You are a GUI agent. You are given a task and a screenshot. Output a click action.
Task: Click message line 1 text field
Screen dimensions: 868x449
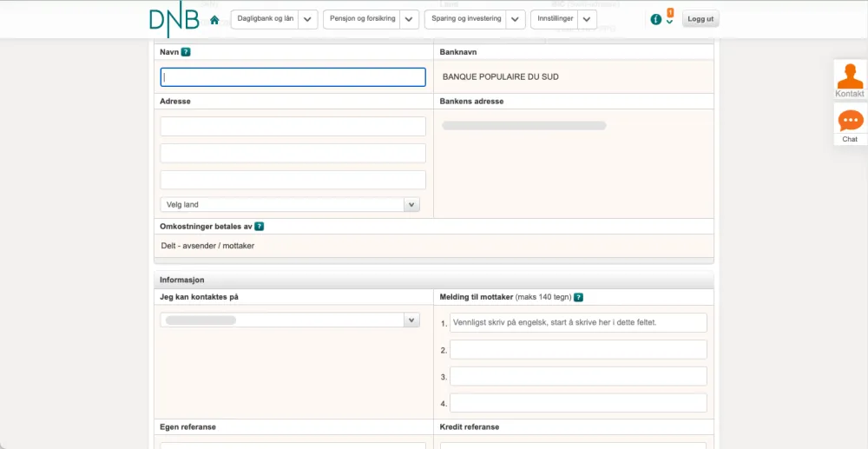coord(578,323)
